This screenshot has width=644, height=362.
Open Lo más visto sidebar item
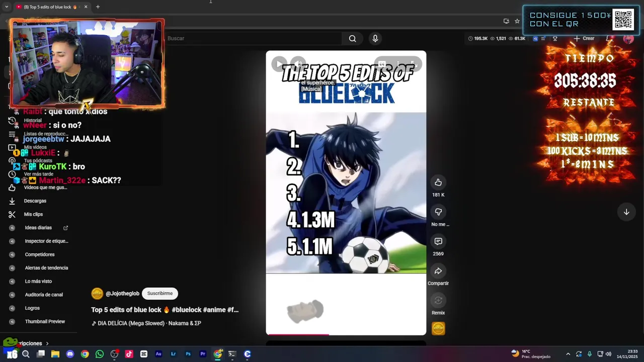point(38,282)
